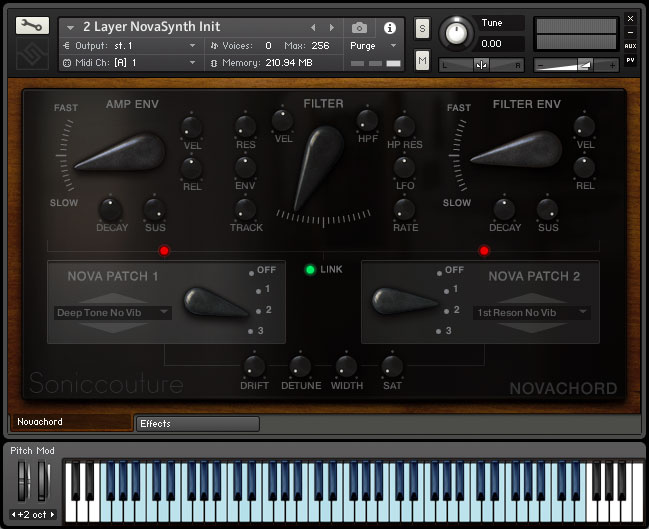
Task: Click the FILTER ENV VEL knob
Action: 584,126
